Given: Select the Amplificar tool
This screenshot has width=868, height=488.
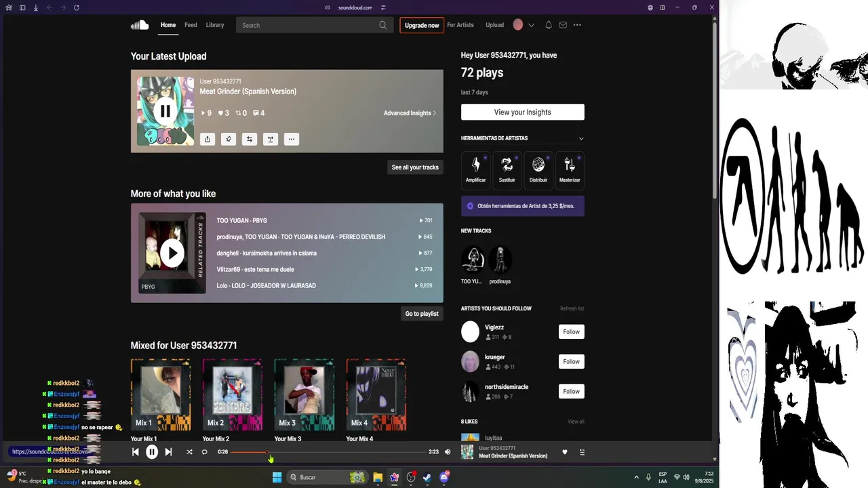Looking at the screenshot, I should coord(475,170).
